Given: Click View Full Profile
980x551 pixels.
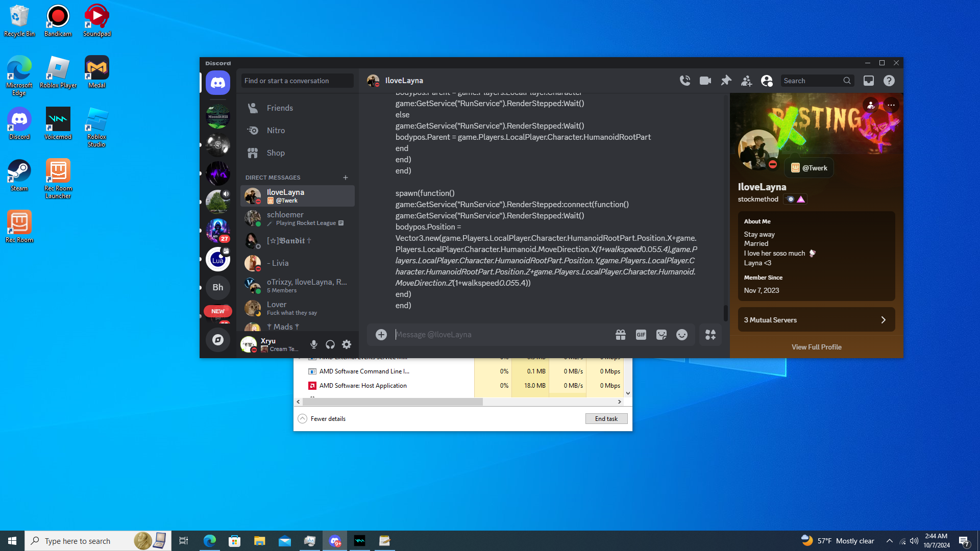Looking at the screenshot, I should click(x=816, y=347).
